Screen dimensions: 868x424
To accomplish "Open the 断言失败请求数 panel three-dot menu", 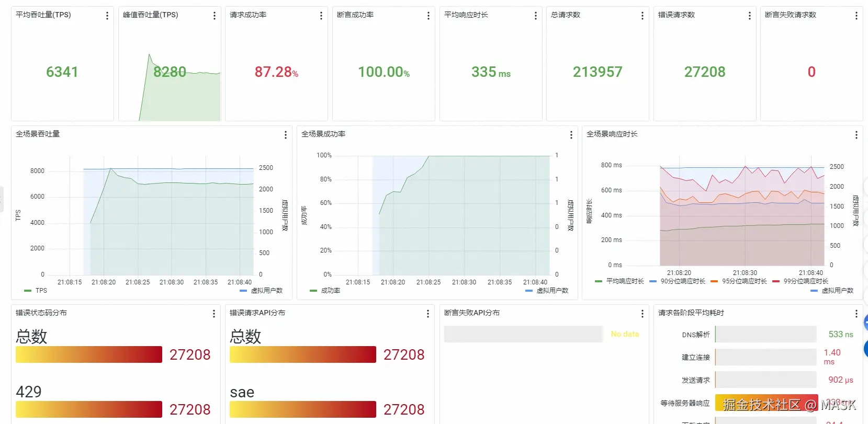I will click(x=856, y=16).
